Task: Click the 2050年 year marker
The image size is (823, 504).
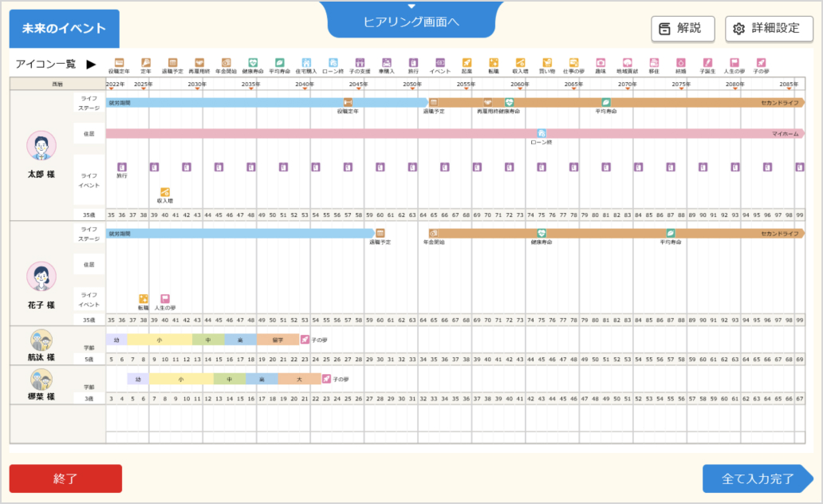Action: pyautogui.click(x=412, y=84)
